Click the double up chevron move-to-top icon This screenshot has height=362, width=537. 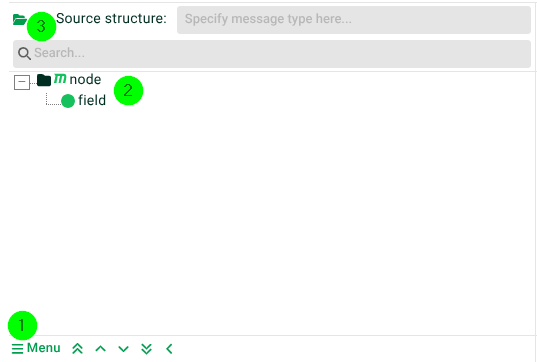(x=78, y=349)
